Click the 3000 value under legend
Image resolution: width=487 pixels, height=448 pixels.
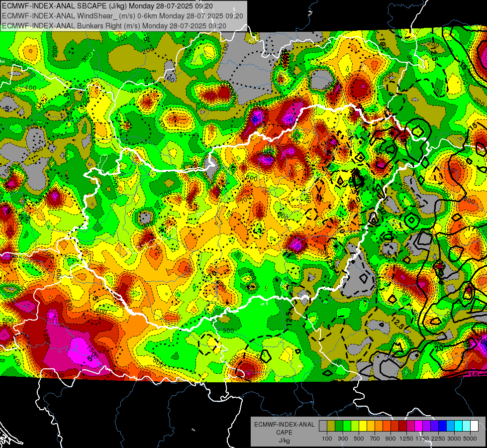point(454,439)
